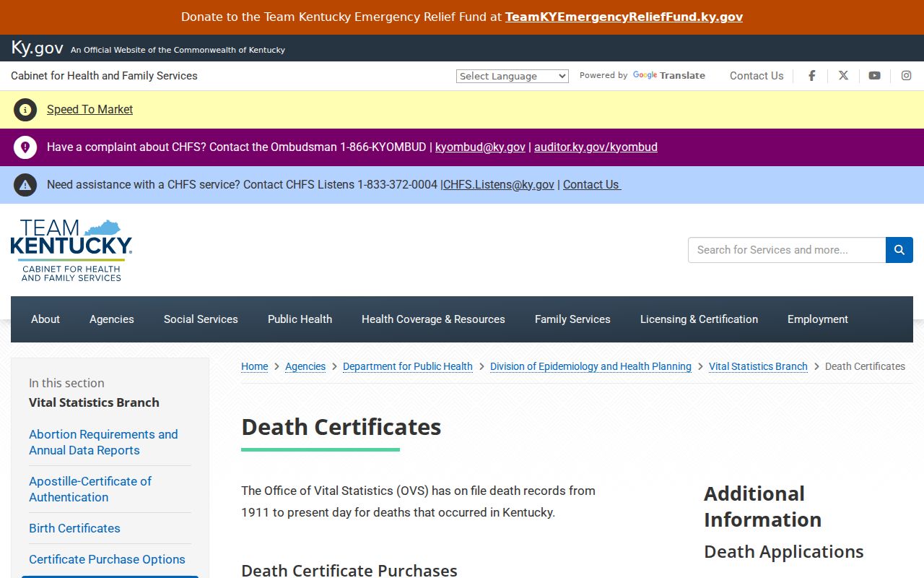Click the Vital Statistics Branch sidebar heading
924x578 pixels.
coord(94,402)
